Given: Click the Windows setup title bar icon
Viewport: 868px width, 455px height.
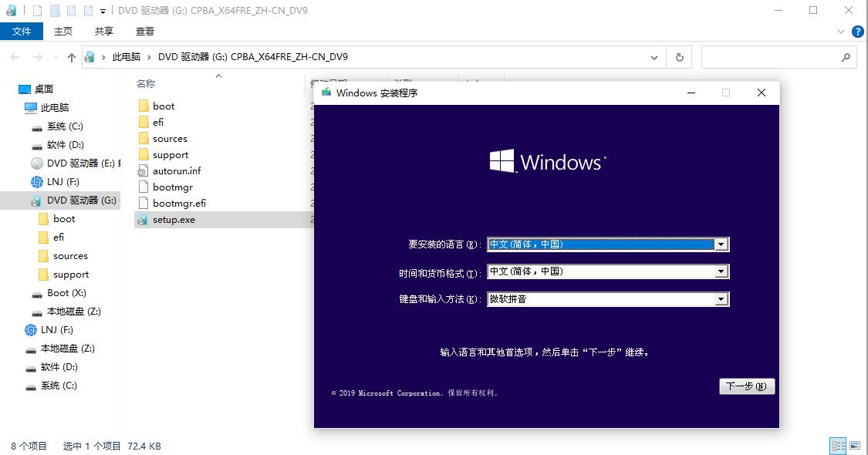Looking at the screenshot, I should [x=326, y=93].
